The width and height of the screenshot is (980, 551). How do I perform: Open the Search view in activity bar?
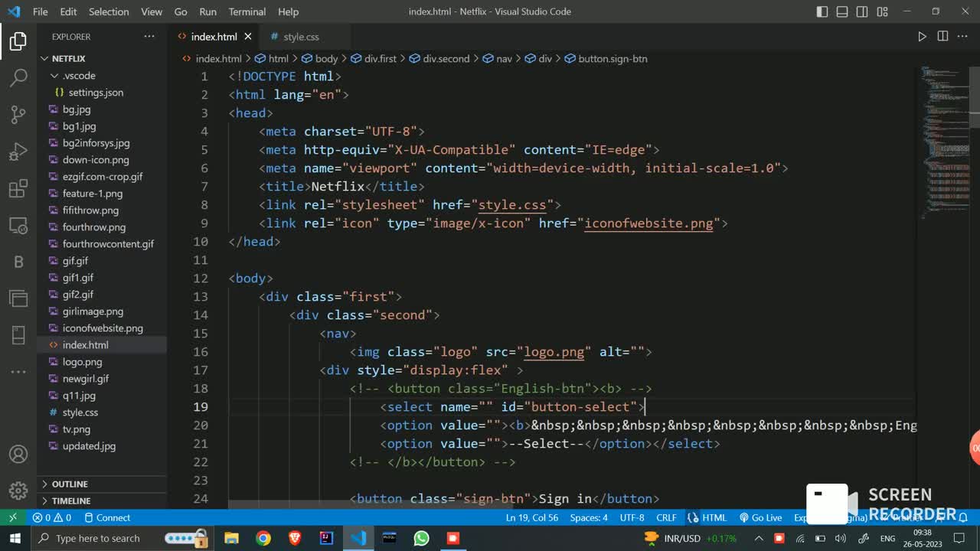[x=18, y=77]
